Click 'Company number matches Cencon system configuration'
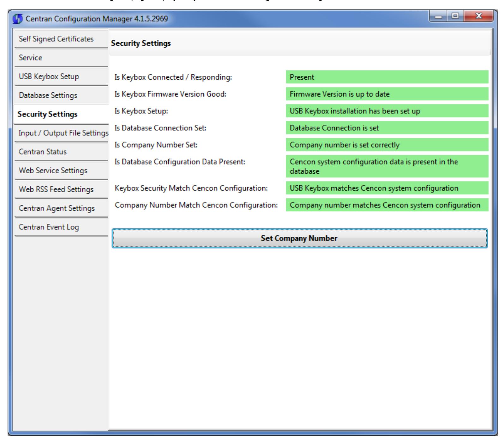The height and width of the screenshot is (445, 504). tap(387, 205)
